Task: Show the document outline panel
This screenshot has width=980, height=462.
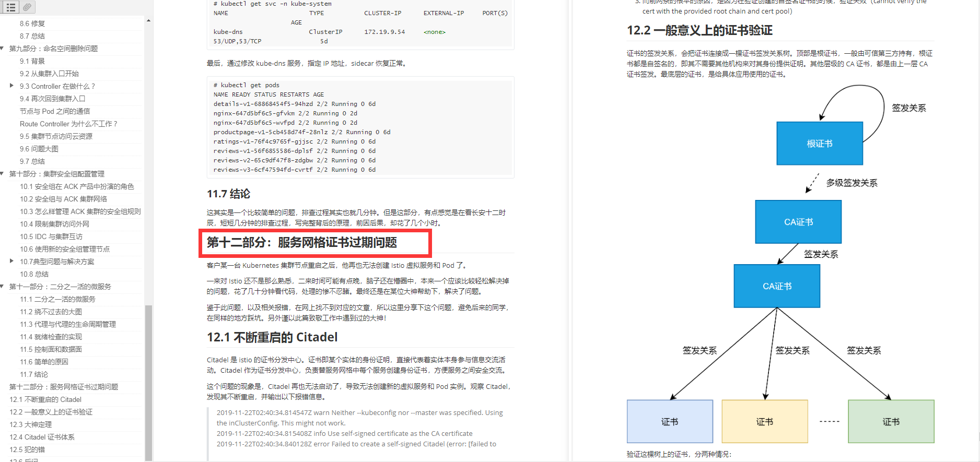Action: pyautogui.click(x=10, y=7)
